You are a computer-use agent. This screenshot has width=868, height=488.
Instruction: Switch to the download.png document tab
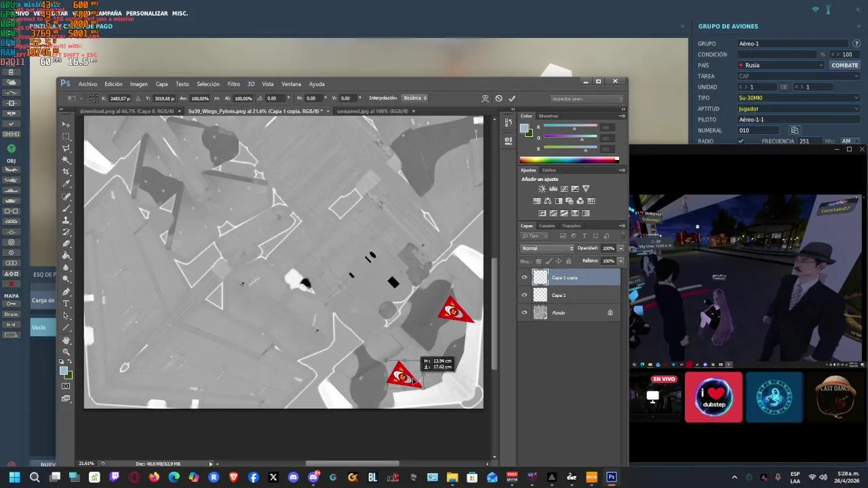pyautogui.click(x=127, y=111)
